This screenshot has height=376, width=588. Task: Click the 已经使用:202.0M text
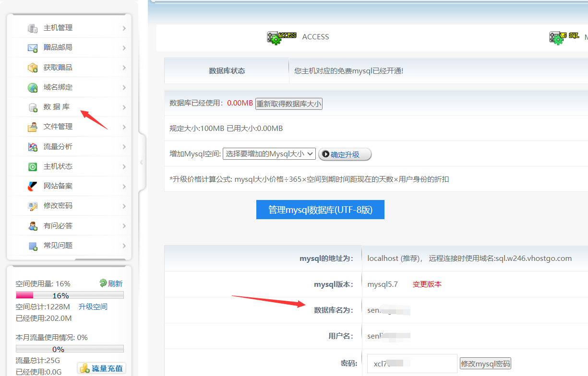tap(44, 318)
